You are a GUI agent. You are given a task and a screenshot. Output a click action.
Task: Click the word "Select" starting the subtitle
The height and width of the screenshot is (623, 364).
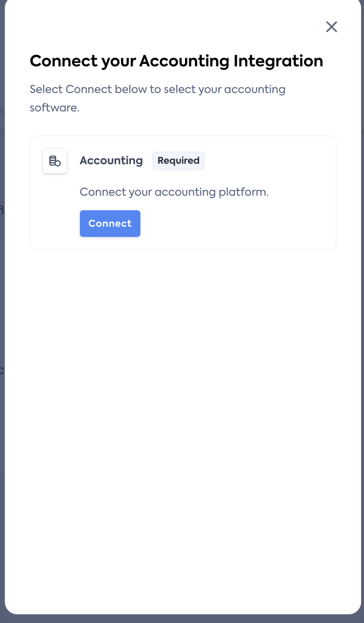[x=46, y=90]
